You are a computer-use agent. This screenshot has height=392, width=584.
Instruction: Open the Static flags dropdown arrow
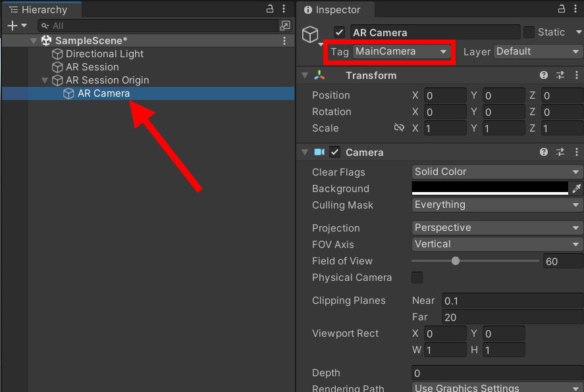(579, 32)
